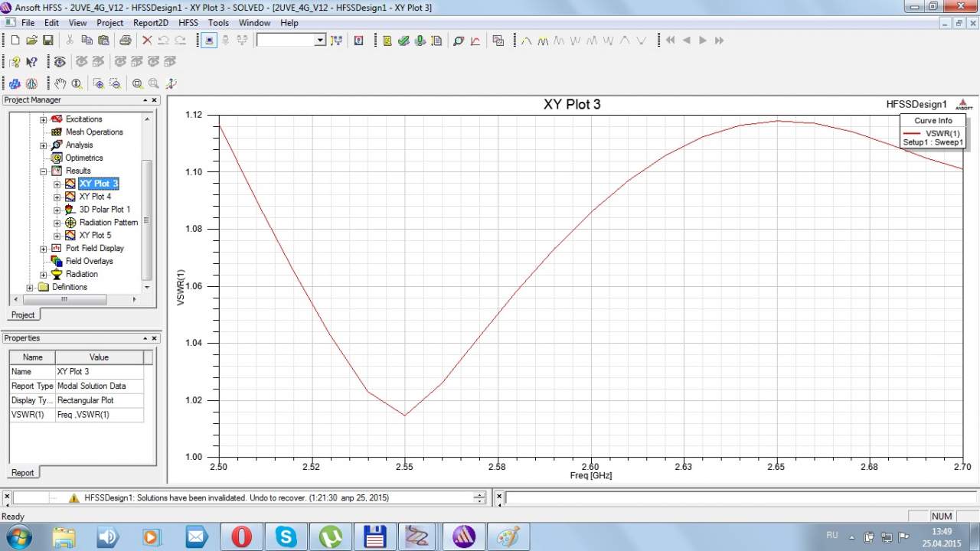Click the show/hide eye icon
Screen dimensions: 980x551
pyautogui.click(x=59, y=62)
